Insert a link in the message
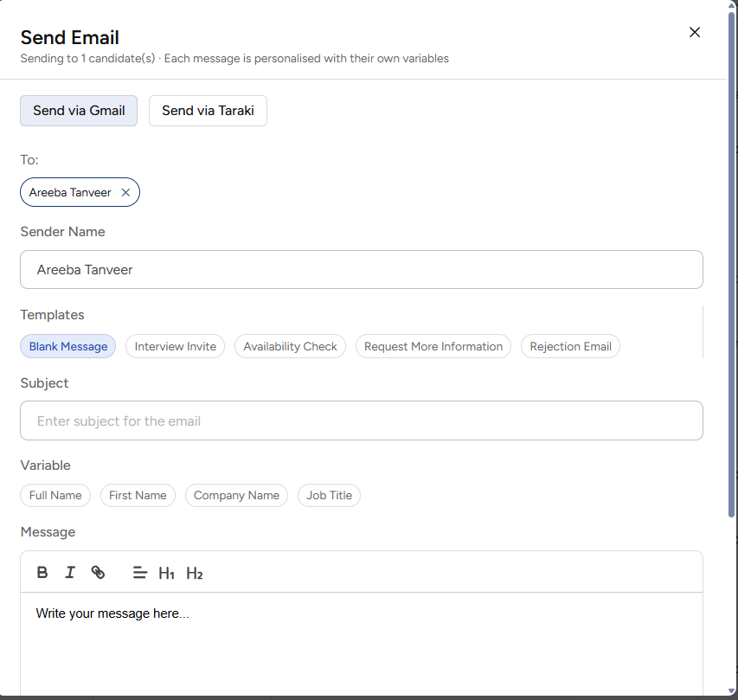This screenshot has height=700, width=738. 98,573
